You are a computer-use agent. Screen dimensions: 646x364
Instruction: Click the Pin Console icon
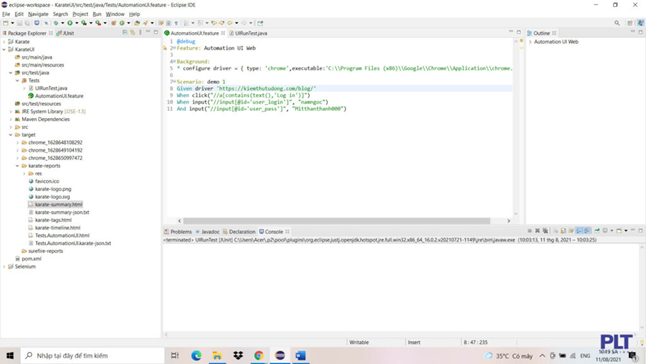[x=597, y=231]
